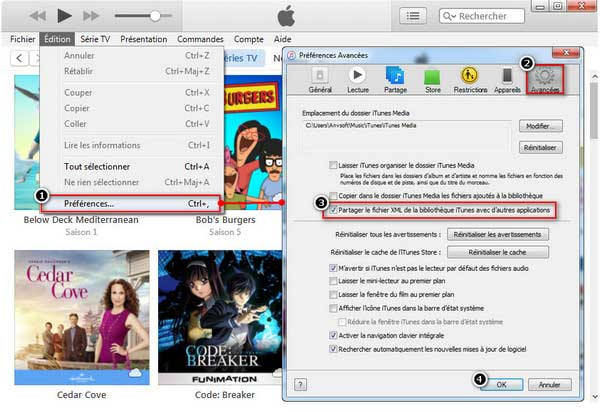The width and height of the screenshot is (600, 412).
Task: Click the scrollbar down arrow in iTunes
Action: tap(595, 396)
